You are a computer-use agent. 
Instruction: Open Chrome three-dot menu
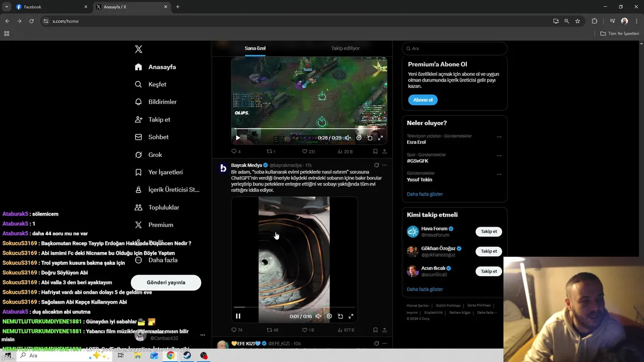[x=636, y=21]
